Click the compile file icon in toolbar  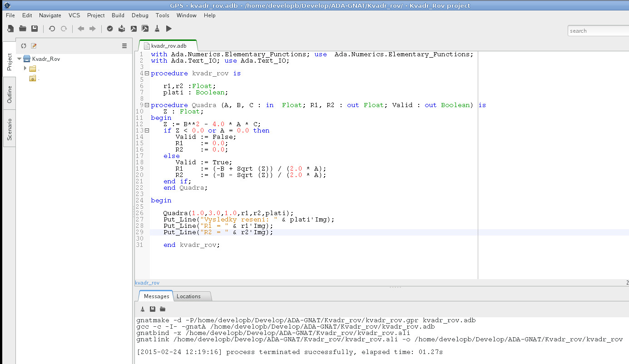(122, 29)
